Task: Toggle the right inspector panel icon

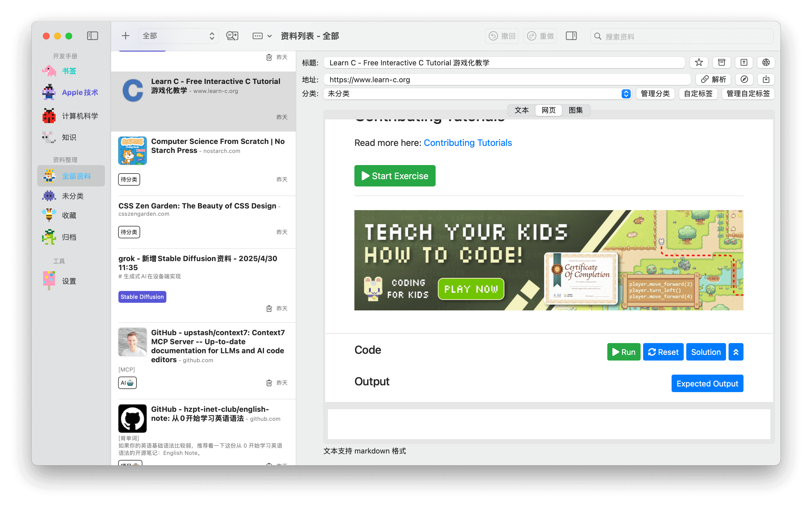Action: point(571,36)
